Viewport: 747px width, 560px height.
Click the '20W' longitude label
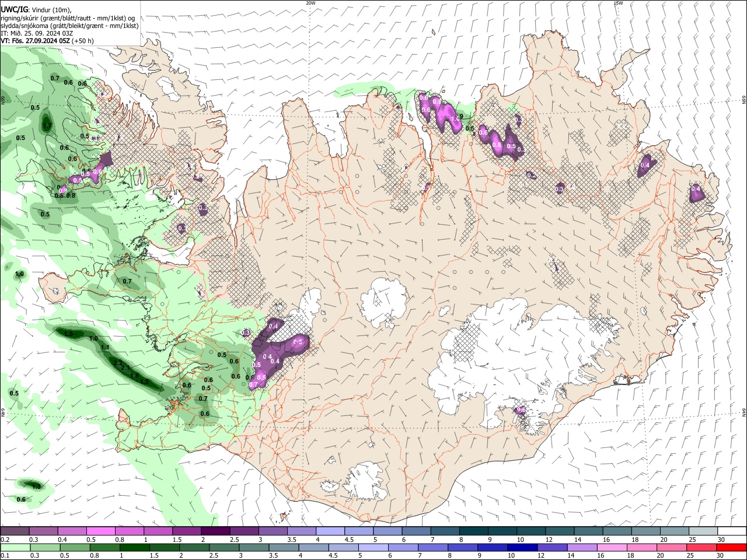point(311,3)
